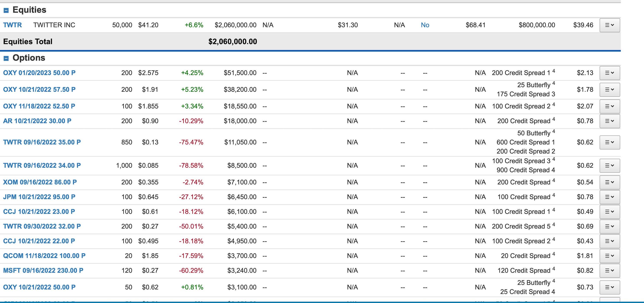Open actions menu for TWTR equity row
The height and width of the screenshot is (303, 644).
610,25
